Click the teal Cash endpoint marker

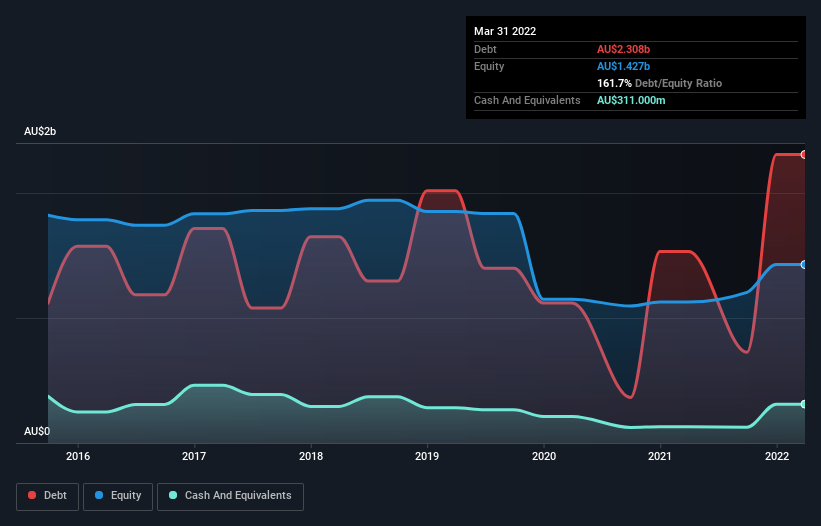804,404
